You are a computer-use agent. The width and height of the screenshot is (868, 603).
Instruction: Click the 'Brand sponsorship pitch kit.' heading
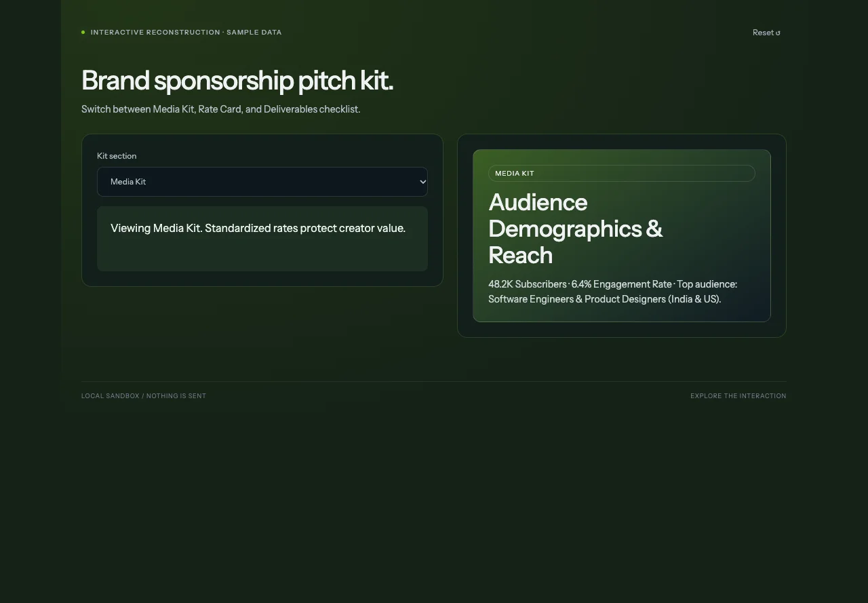pos(237,81)
